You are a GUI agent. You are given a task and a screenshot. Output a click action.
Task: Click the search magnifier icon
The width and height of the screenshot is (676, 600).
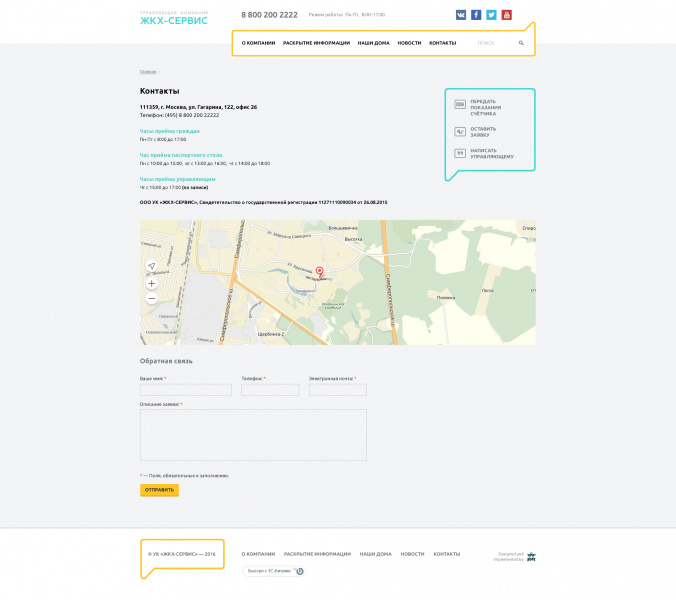tap(521, 43)
